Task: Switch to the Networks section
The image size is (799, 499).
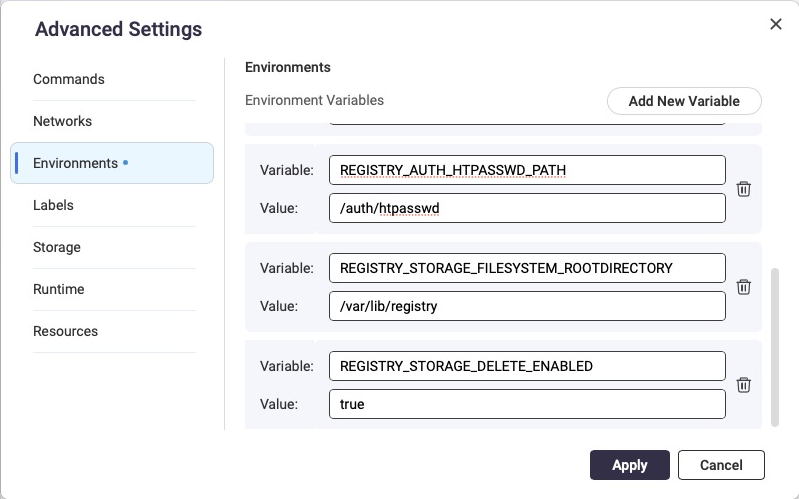Action: 62,121
